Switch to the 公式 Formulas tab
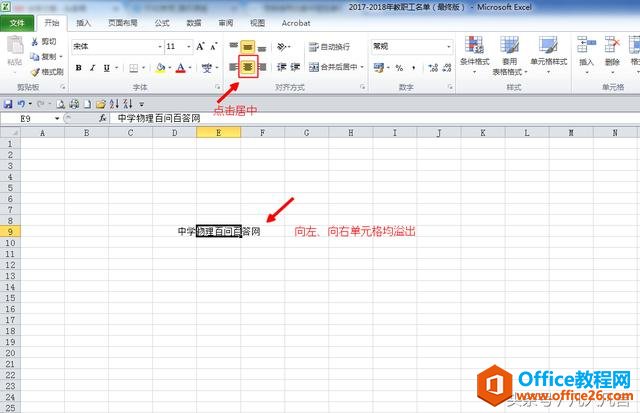 point(161,22)
